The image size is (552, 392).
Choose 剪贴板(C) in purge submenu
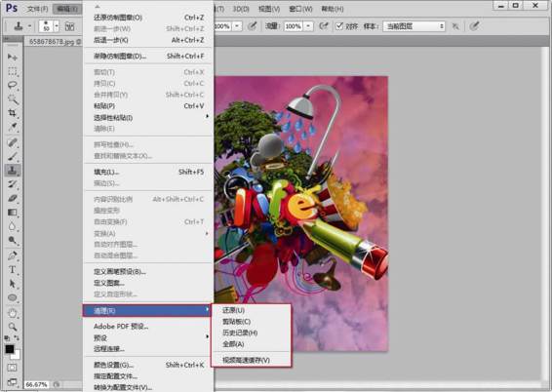[252, 322]
